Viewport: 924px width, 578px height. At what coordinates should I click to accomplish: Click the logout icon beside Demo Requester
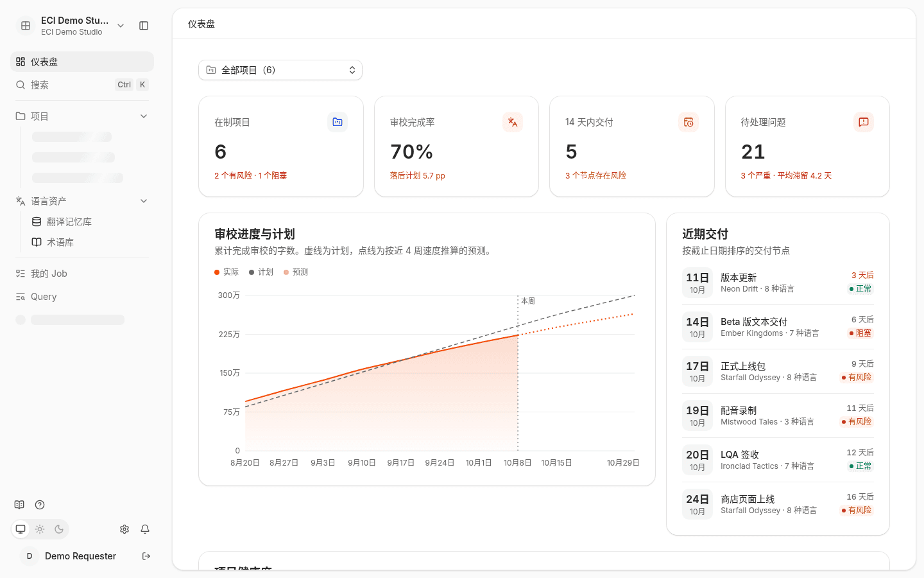(146, 556)
